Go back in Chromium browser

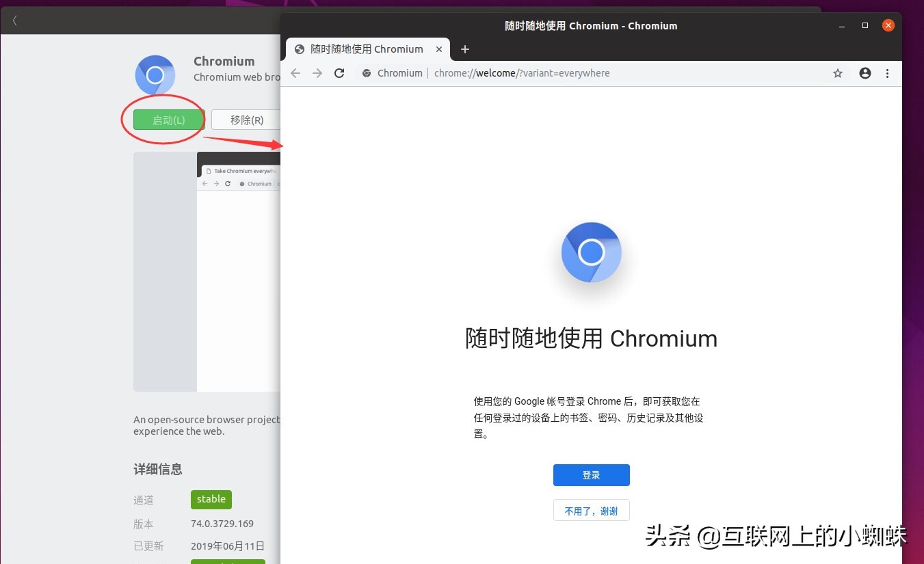(295, 73)
